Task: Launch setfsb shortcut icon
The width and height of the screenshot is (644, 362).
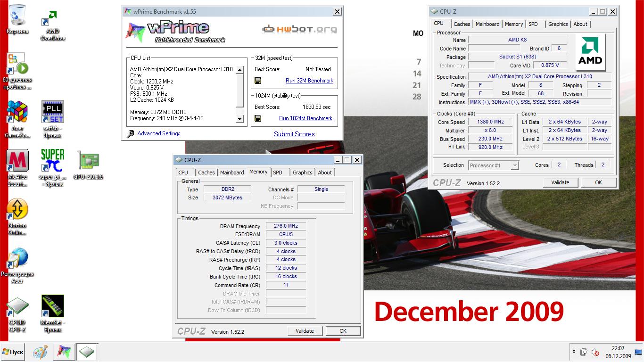Action: click(53, 119)
